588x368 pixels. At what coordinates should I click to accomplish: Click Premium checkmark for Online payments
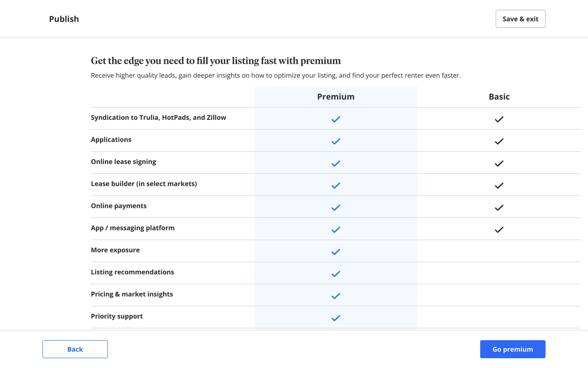[x=336, y=208]
